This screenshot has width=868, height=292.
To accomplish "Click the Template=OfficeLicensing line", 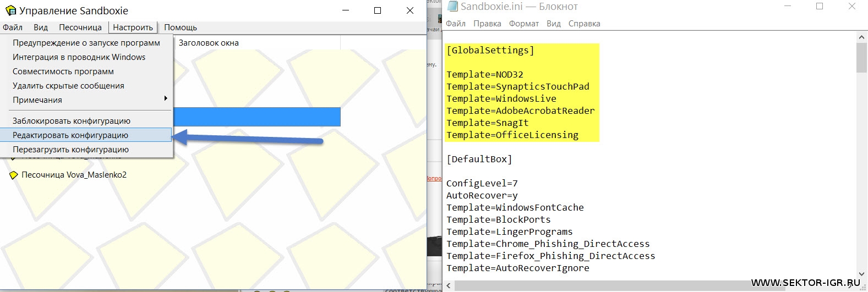I will (512, 135).
